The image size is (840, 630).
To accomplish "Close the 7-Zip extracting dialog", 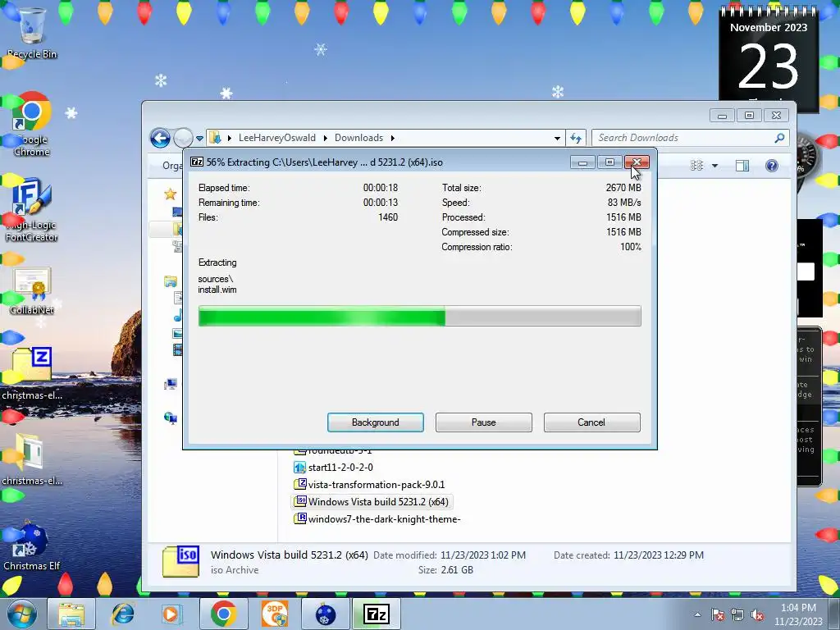I will 637,162.
